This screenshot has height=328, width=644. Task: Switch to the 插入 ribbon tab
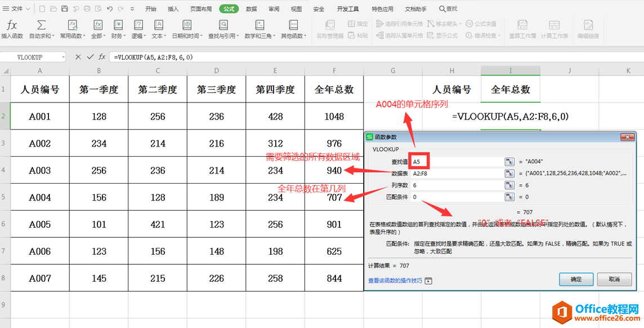coord(173,8)
